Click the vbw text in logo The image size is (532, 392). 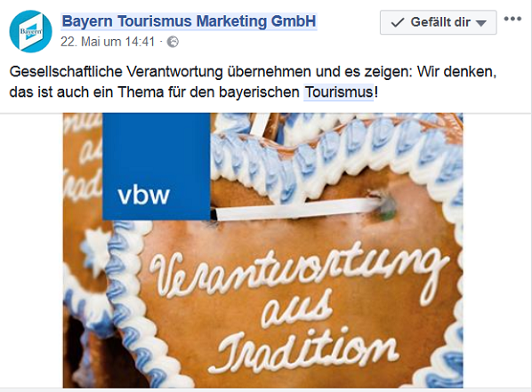coord(143,195)
